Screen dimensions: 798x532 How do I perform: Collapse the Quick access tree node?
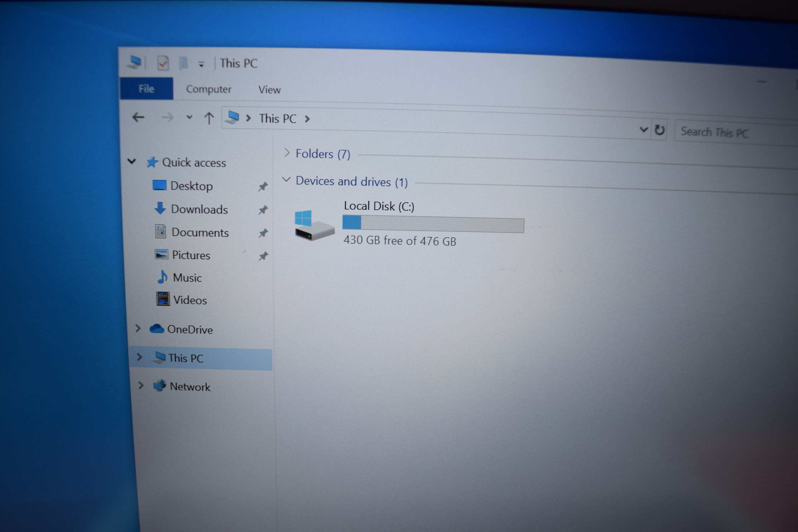click(x=132, y=161)
